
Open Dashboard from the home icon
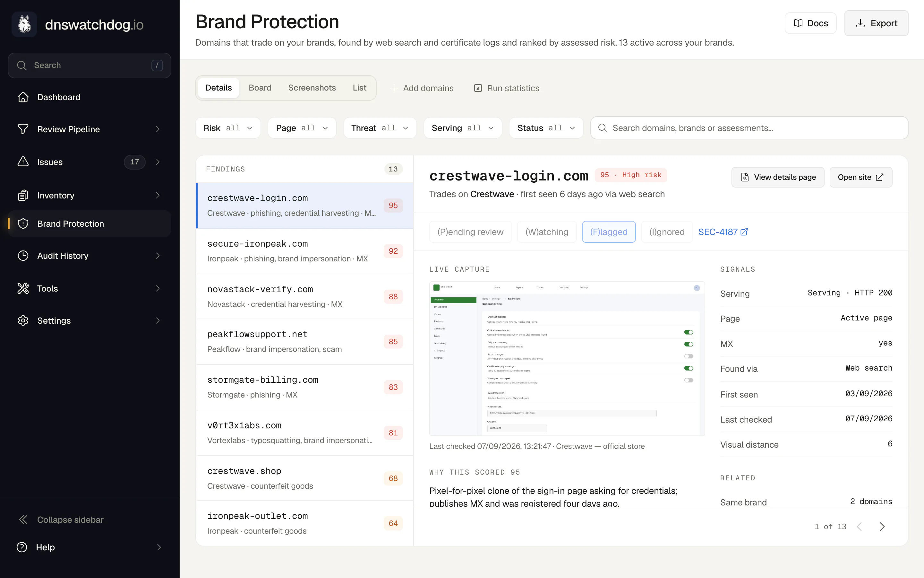click(23, 97)
